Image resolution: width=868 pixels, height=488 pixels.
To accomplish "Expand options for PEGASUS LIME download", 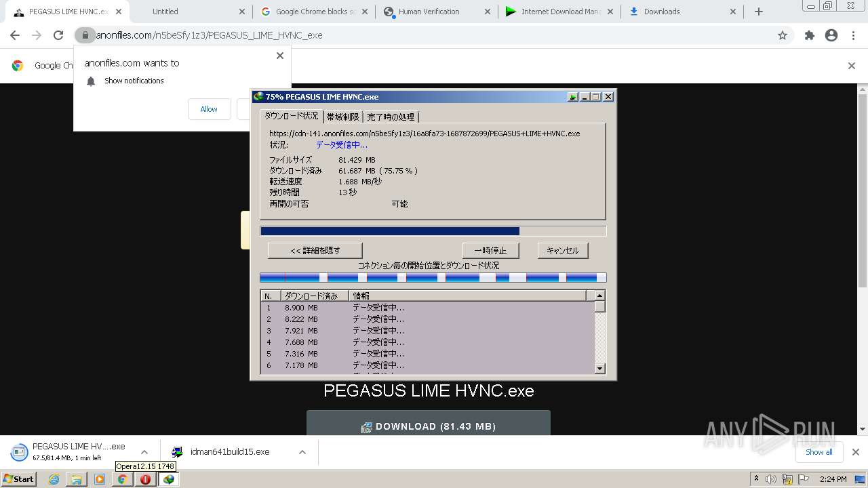I will 144,452.
